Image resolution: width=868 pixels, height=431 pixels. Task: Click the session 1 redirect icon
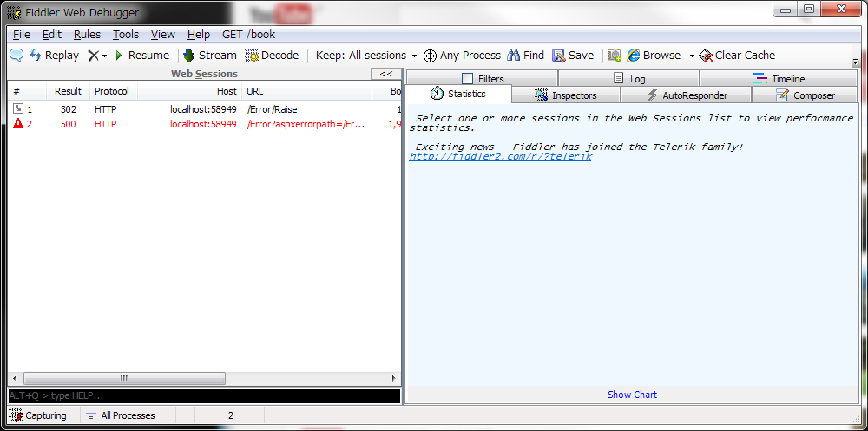[x=17, y=109]
